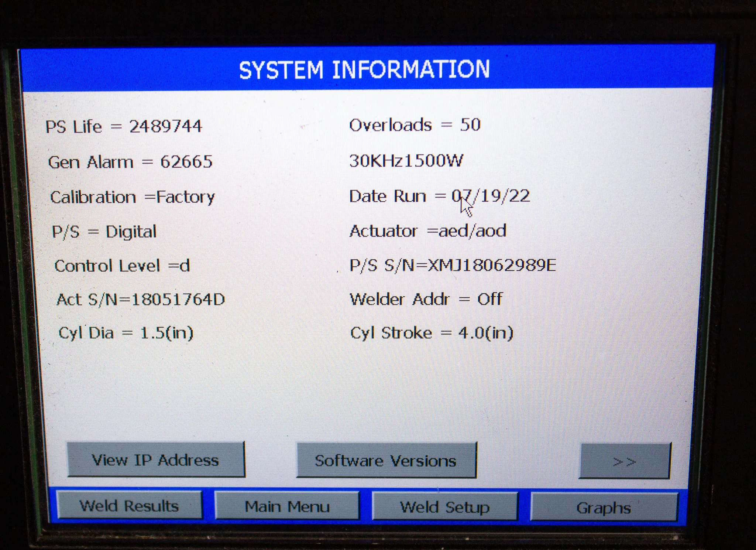Select Act S/N=18051764D serial number
Image resolution: width=756 pixels, height=550 pixels.
(x=141, y=300)
